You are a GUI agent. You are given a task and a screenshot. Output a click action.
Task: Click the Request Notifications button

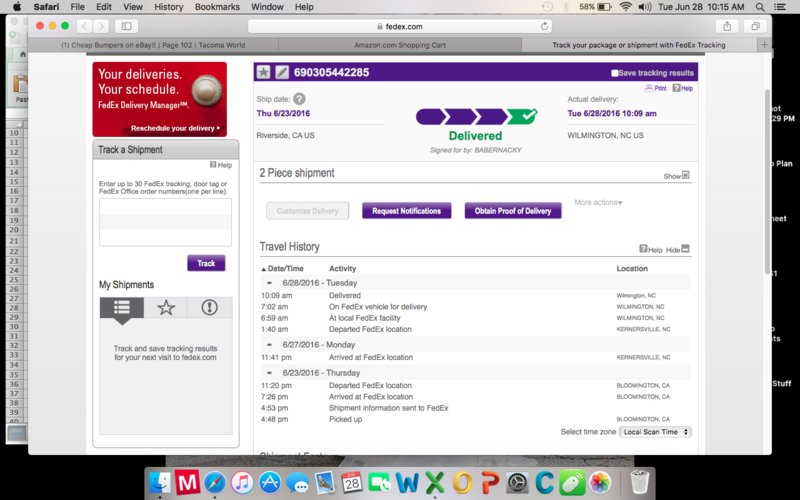point(407,211)
